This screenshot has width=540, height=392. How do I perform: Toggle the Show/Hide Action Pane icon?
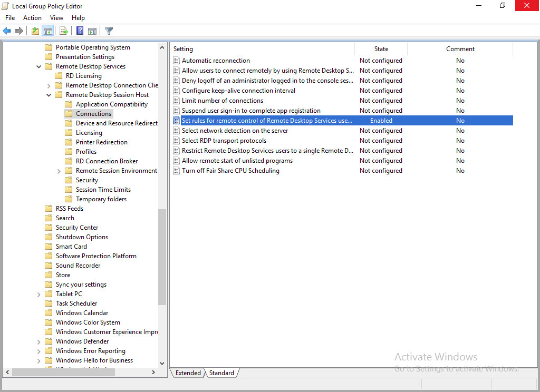(92, 31)
